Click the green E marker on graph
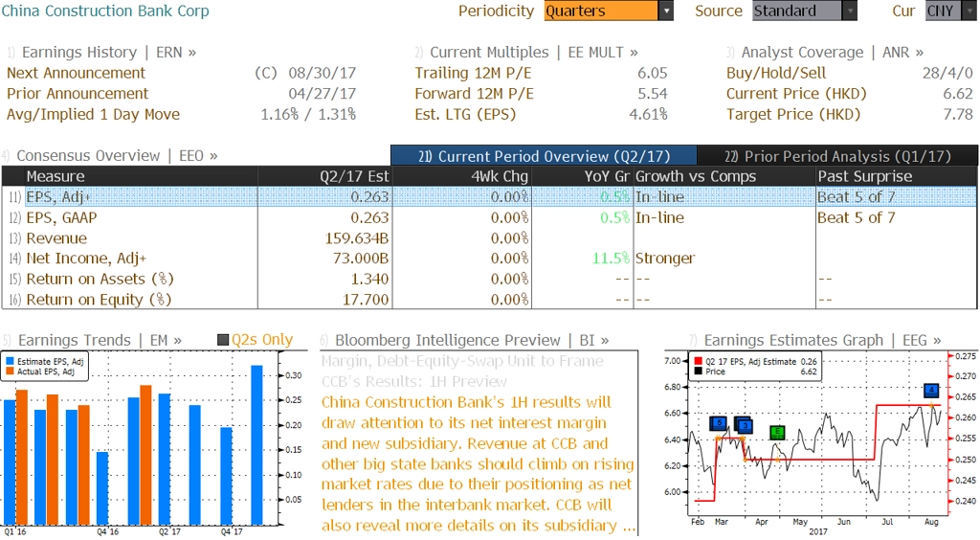This screenshot has height=540, width=980. point(777,432)
